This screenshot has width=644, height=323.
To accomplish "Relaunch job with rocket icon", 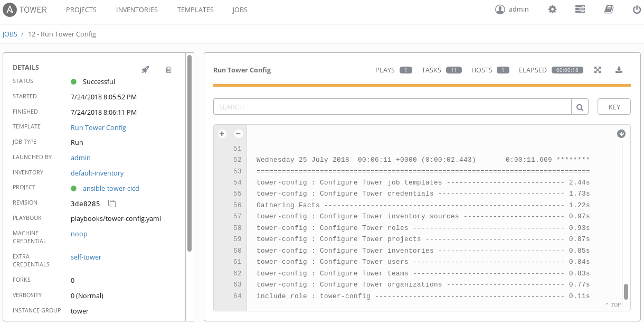I will pos(145,70).
